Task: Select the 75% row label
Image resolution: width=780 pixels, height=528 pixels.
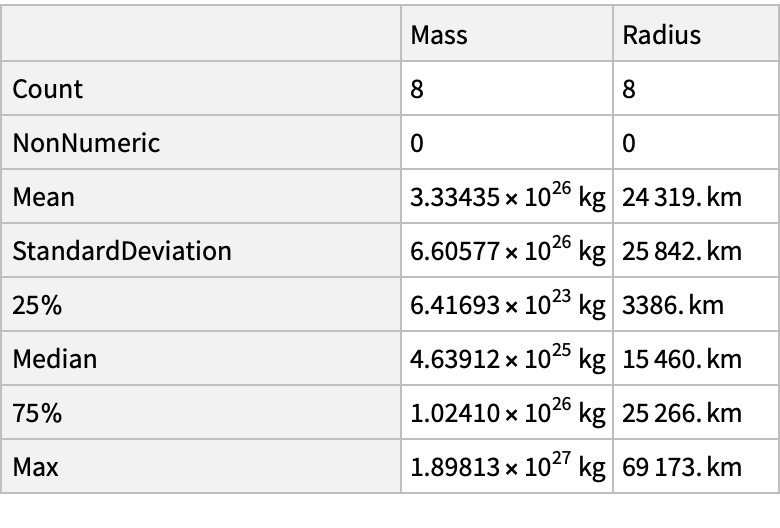Action: point(37,412)
